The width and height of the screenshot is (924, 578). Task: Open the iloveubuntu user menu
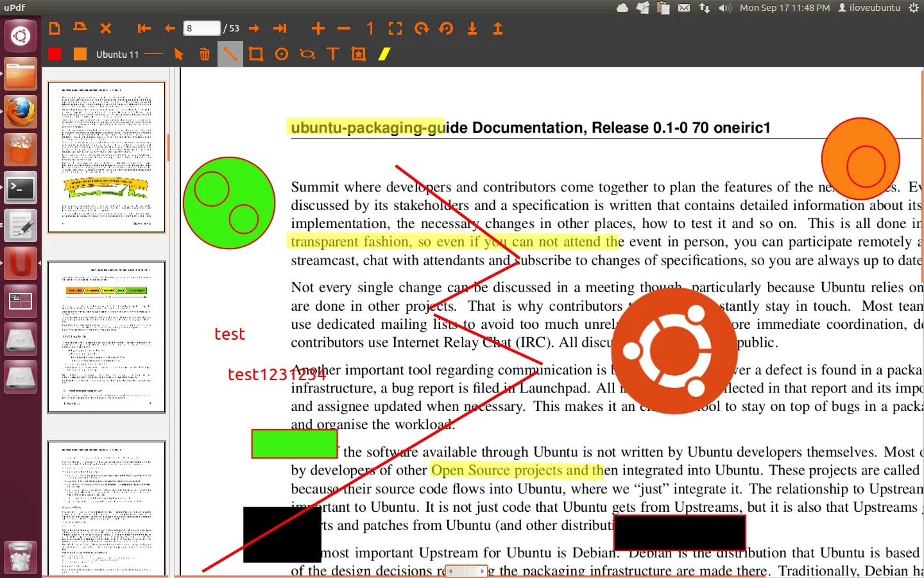point(869,8)
